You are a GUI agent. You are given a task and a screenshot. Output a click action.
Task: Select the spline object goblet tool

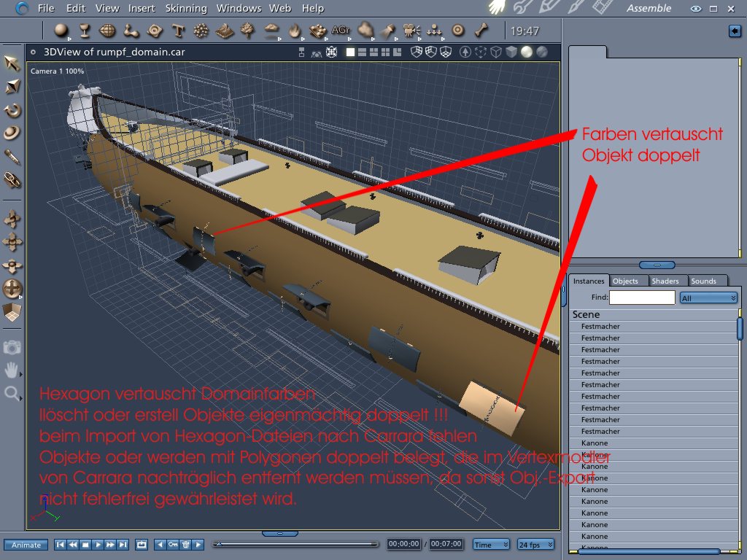click(x=85, y=31)
